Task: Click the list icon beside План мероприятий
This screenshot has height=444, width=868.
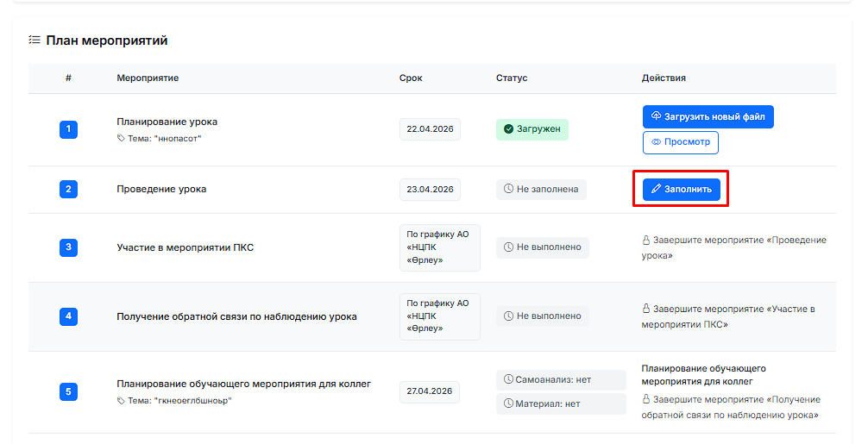Action: tap(35, 40)
